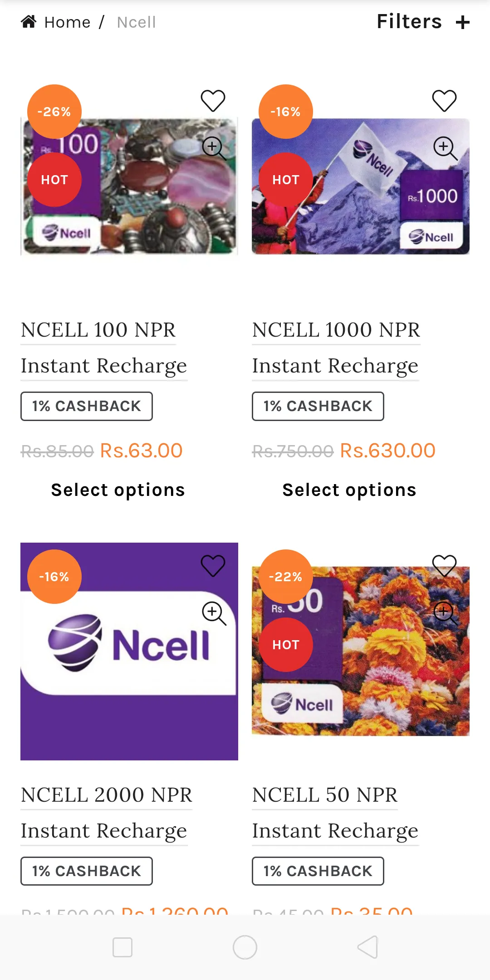Tap the Home icon in breadcrumb
490x980 pixels.
click(x=29, y=22)
